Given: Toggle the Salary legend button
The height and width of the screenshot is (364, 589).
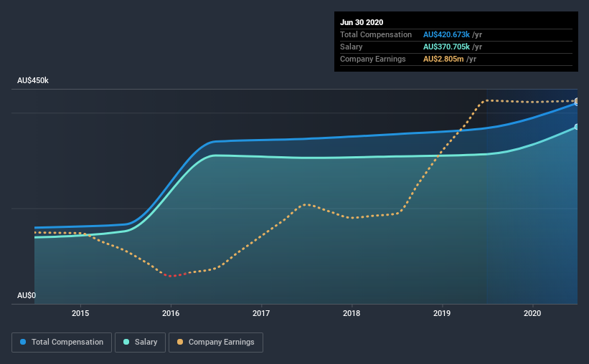Looking at the screenshot, I should [140, 343].
